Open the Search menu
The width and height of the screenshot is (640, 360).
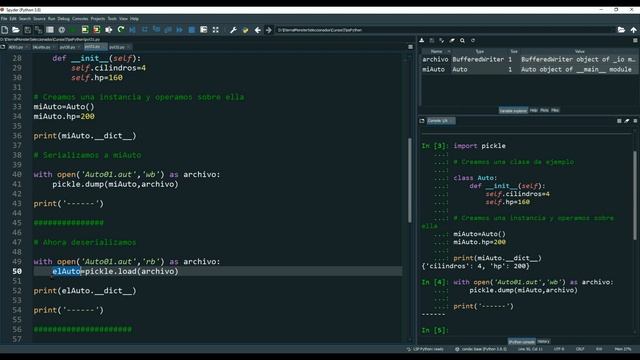coord(24,19)
